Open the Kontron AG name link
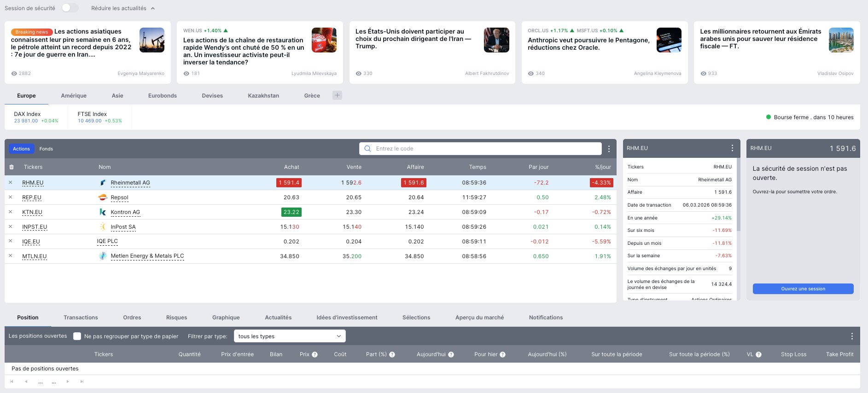The image size is (868, 393). click(x=125, y=212)
